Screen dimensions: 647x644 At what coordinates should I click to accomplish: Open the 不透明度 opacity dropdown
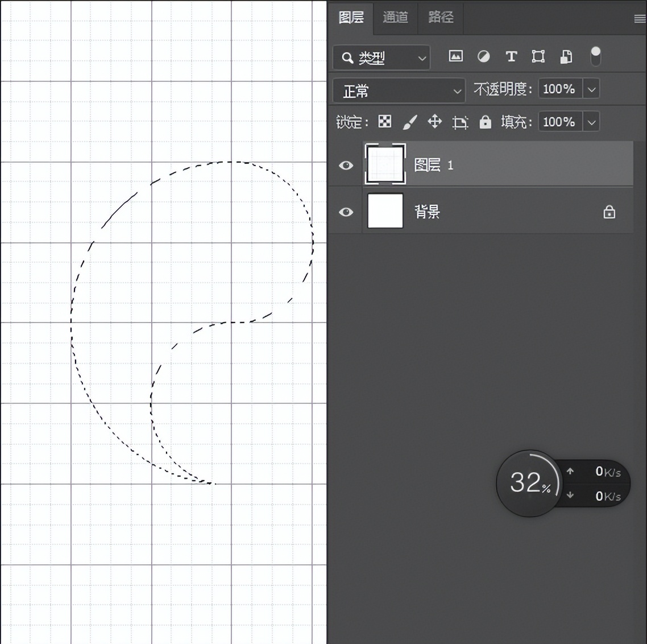591,89
